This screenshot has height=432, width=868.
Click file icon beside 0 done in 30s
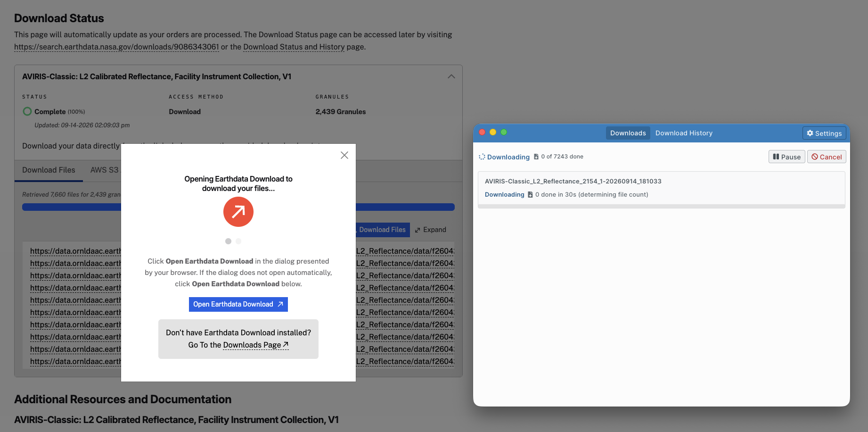click(530, 194)
